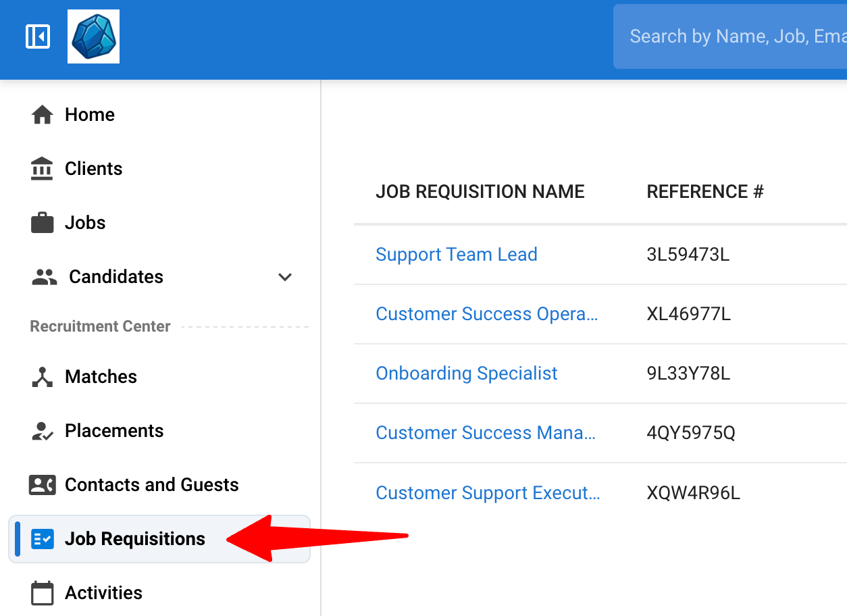Click the Candidates people icon
Image resolution: width=847 pixels, height=616 pixels.
45,277
